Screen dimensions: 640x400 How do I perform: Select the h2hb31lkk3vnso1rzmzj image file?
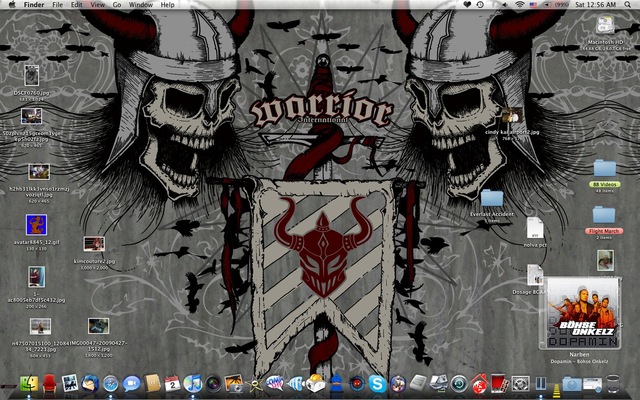click(39, 172)
